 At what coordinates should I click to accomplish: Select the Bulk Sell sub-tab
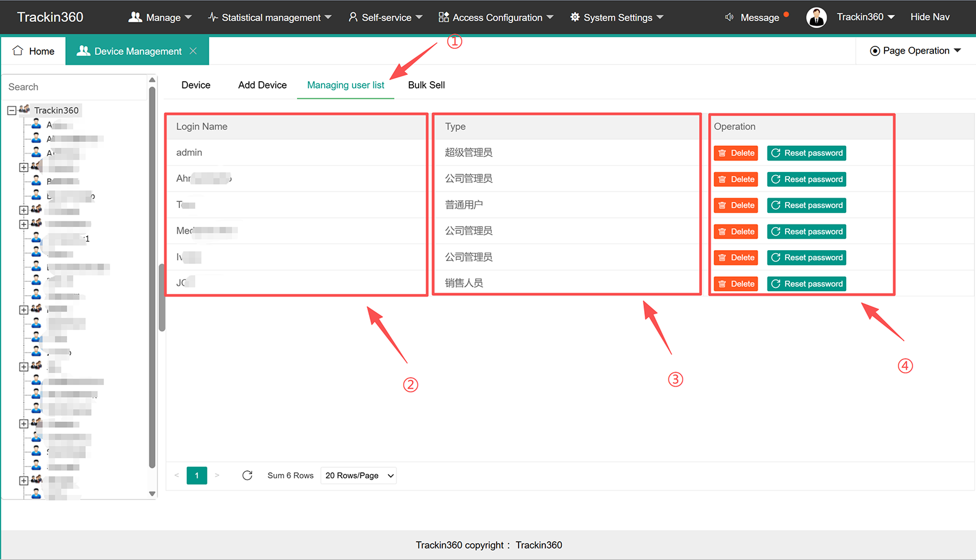click(x=426, y=85)
